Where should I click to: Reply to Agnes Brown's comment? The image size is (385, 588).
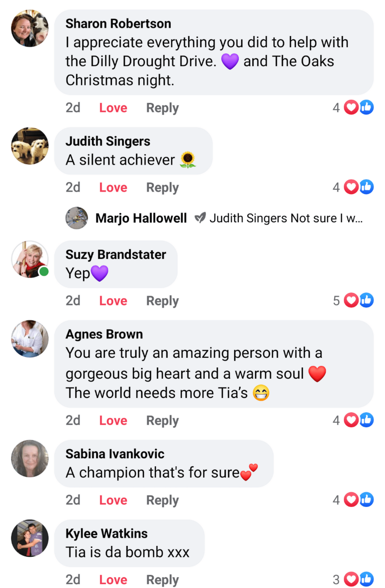pos(162,421)
